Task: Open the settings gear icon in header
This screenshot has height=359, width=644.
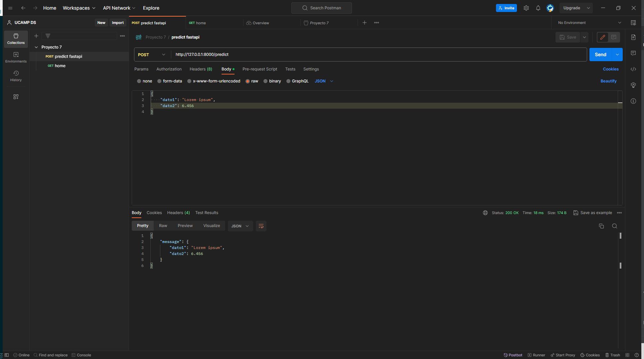Action: tap(526, 8)
